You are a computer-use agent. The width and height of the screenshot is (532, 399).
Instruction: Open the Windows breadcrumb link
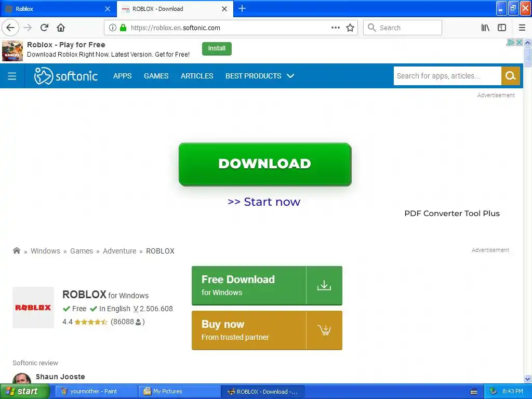[x=46, y=251]
